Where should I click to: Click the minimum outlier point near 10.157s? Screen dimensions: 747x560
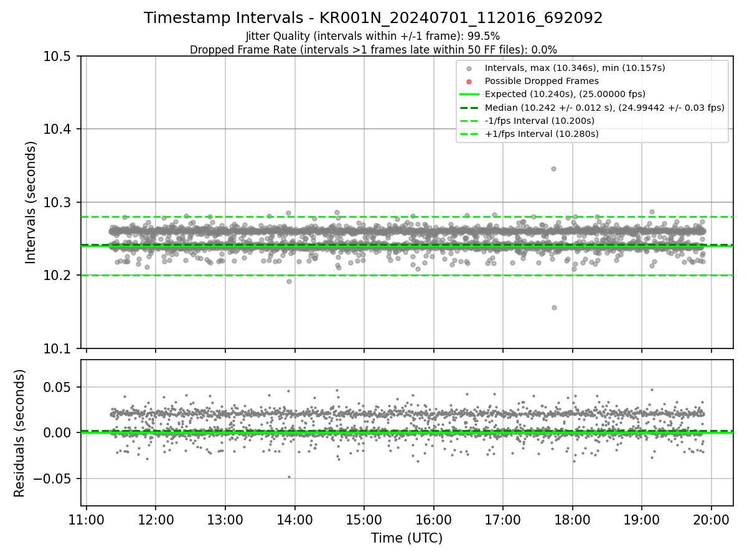[x=554, y=307]
